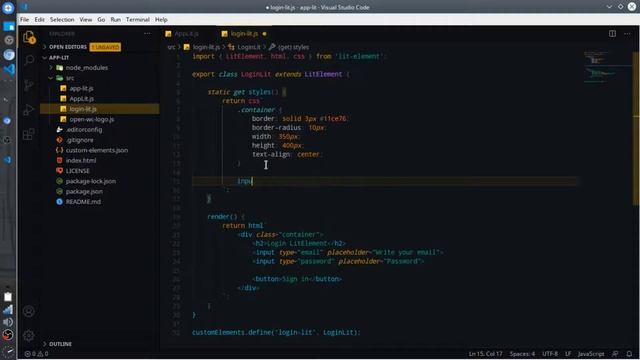Screen dimensions: 640x360
Task: Change the UTF-8 encoding setting
Action: coord(550,354)
